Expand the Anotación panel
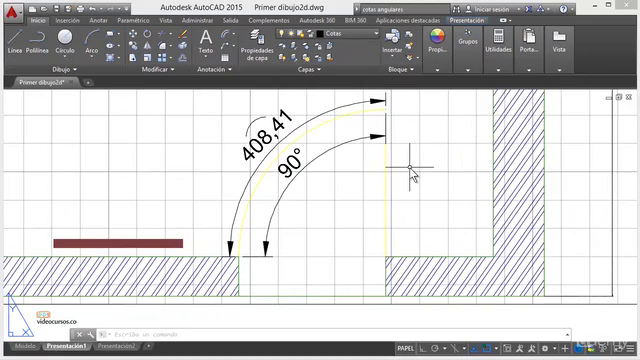 click(x=214, y=69)
